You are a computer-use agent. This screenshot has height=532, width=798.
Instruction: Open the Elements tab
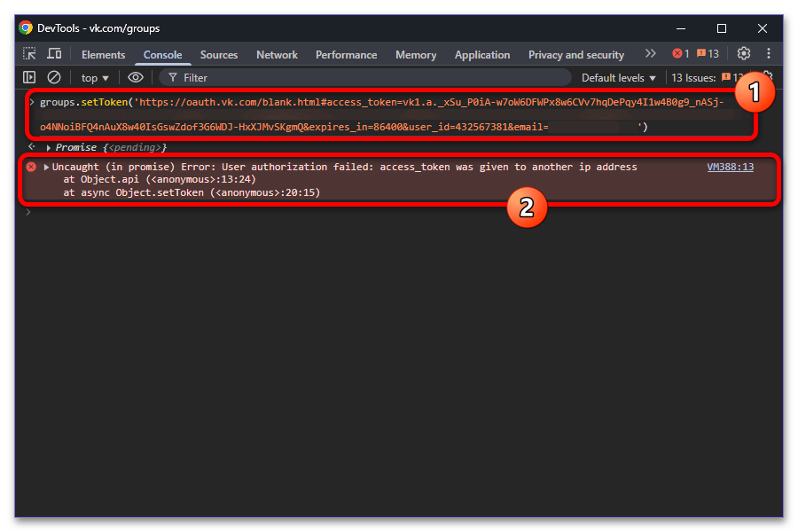(x=103, y=54)
